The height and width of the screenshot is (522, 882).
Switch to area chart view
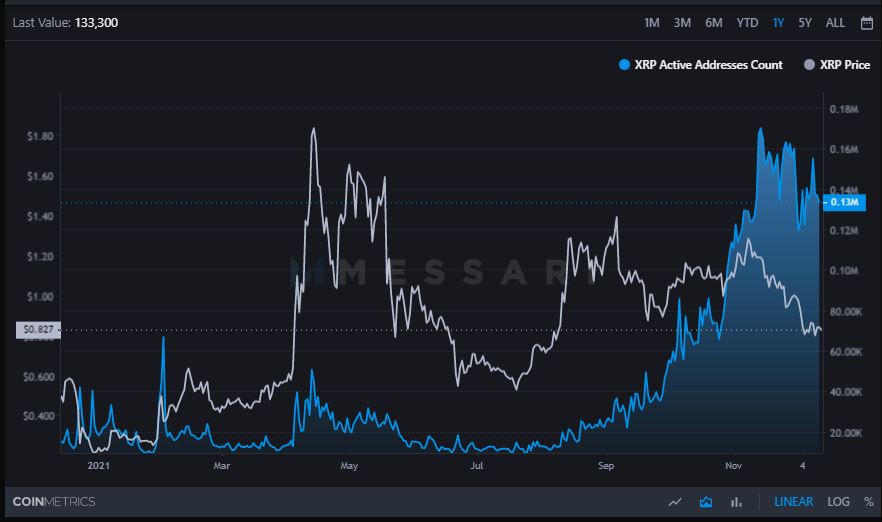pyautogui.click(x=706, y=502)
